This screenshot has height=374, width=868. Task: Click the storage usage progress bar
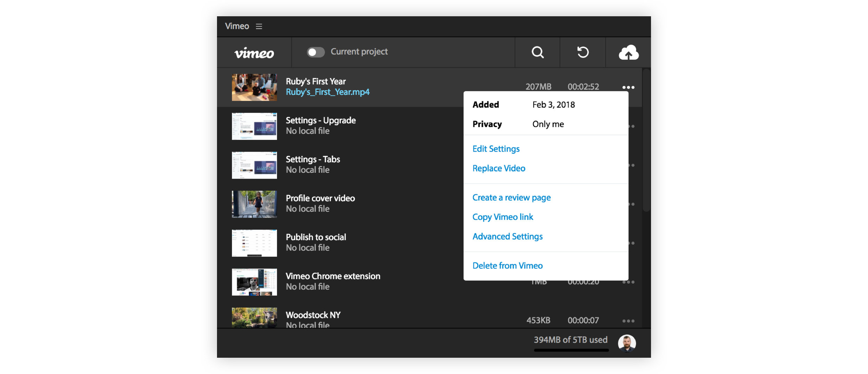[x=571, y=350]
